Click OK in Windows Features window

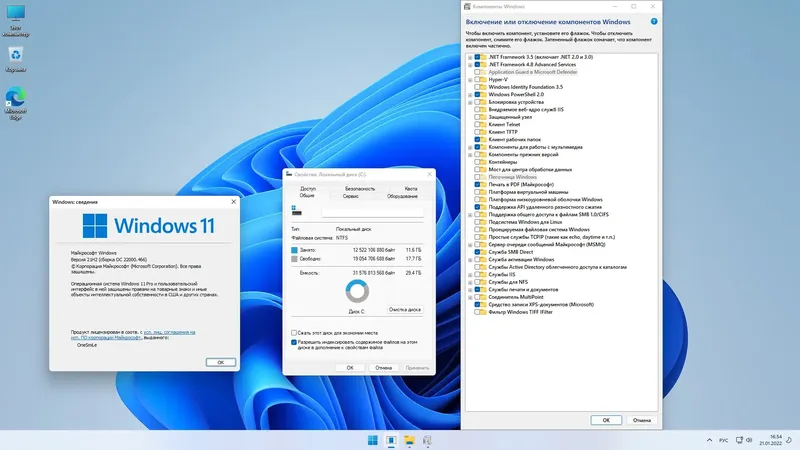tap(606, 420)
